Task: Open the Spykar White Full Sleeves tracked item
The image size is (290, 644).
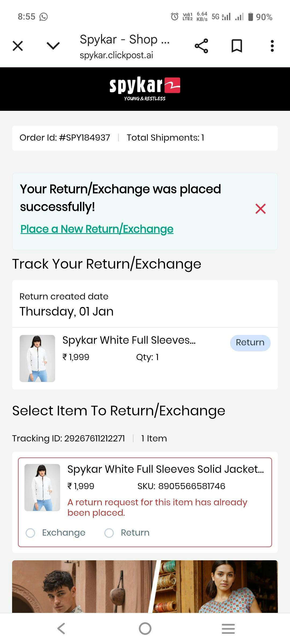Action: pyautogui.click(x=129, y=340)
